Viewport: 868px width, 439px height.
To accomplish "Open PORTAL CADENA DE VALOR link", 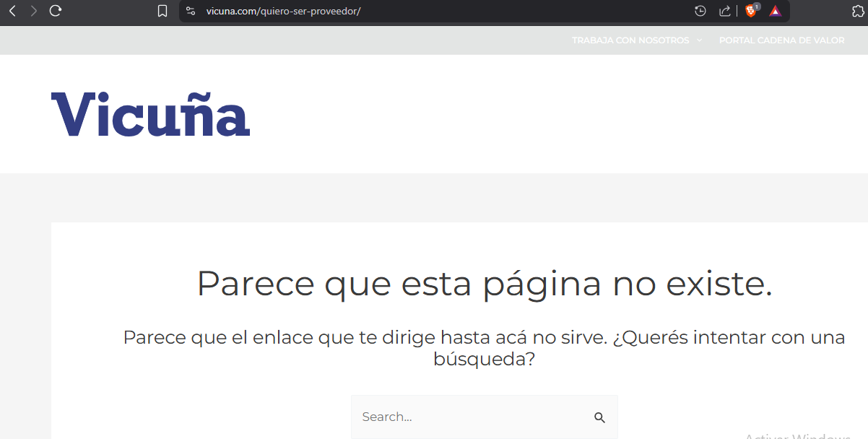I will [781, 40].
